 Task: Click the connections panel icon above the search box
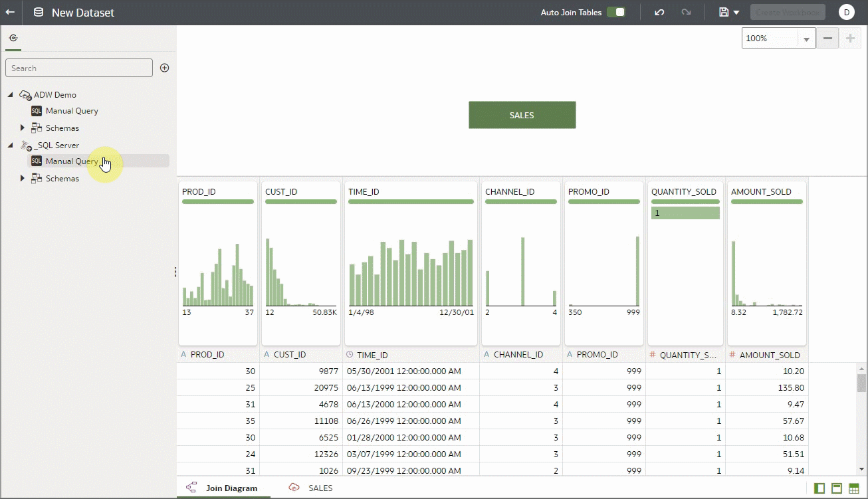(x=13, y=38)
